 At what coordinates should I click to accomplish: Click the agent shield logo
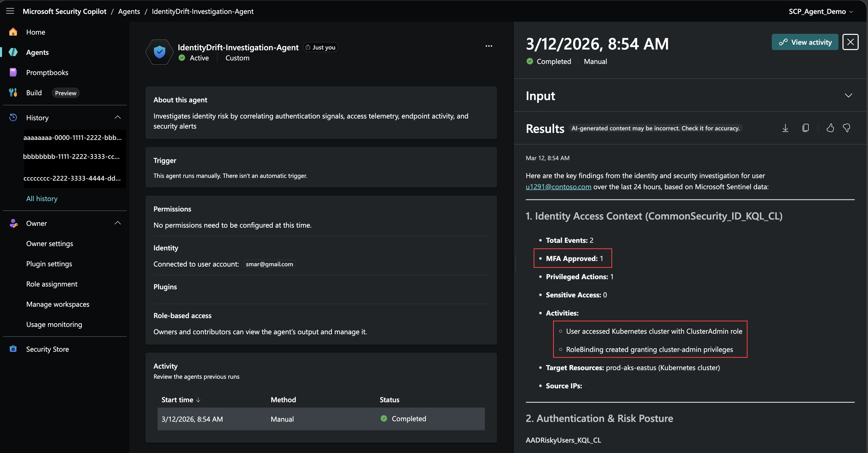point(159,52)
